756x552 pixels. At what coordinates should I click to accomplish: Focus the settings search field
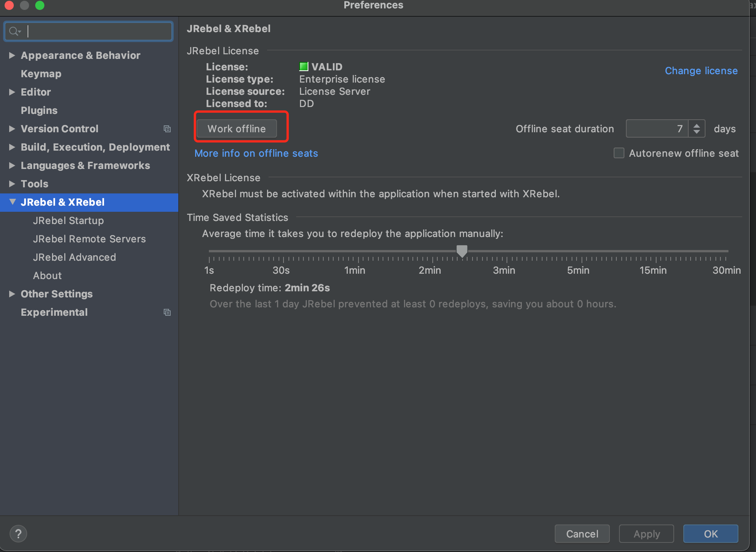point(89,31)
